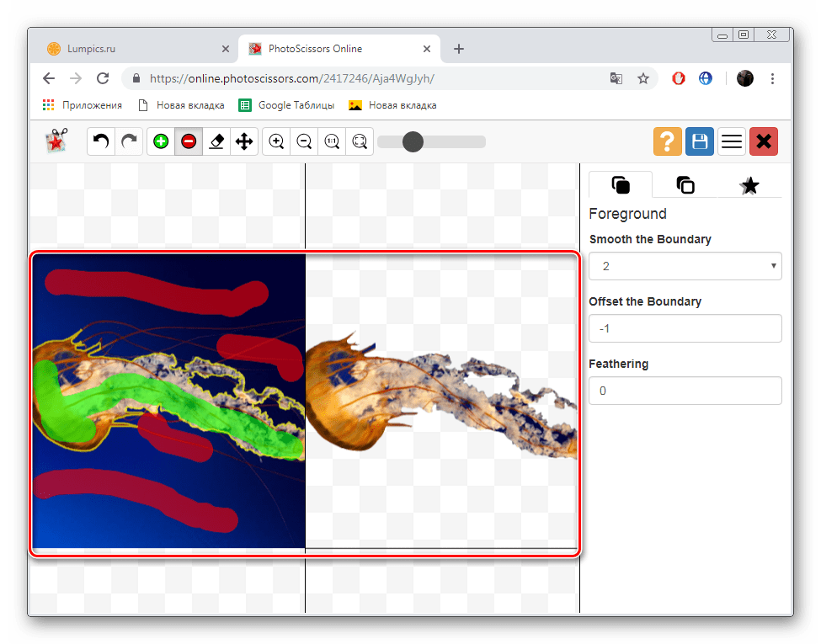
Task: Open help with question mark button
Action: click(667, 141)
